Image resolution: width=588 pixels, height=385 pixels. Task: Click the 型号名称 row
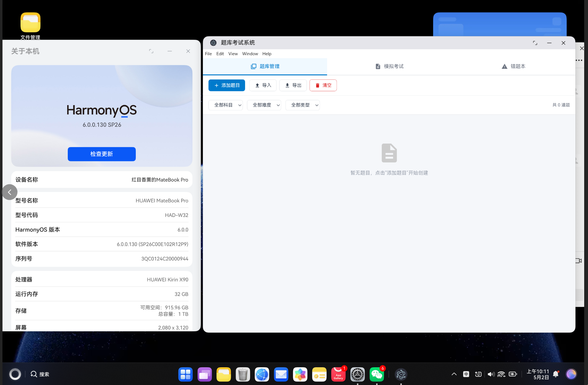pos(102,200)
